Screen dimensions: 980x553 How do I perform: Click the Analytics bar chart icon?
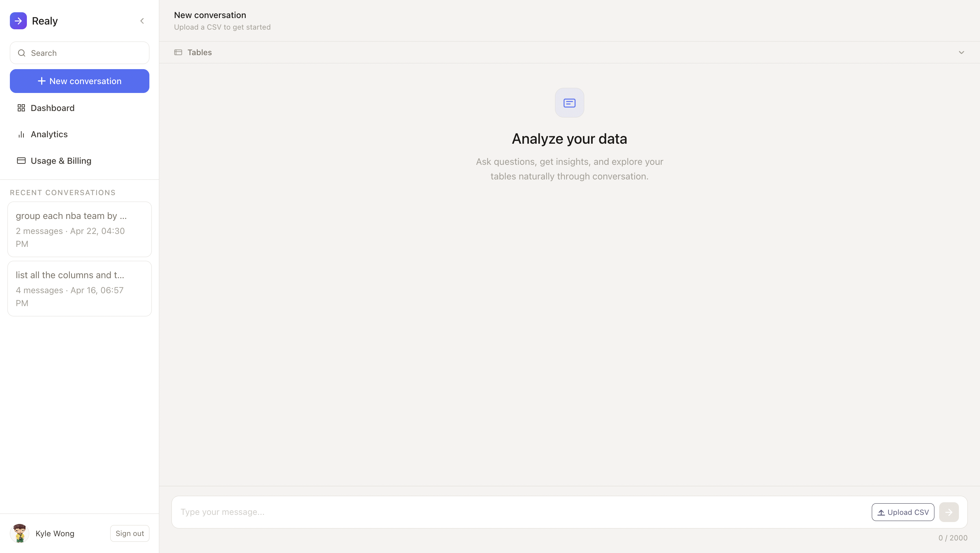coord(21,135)
